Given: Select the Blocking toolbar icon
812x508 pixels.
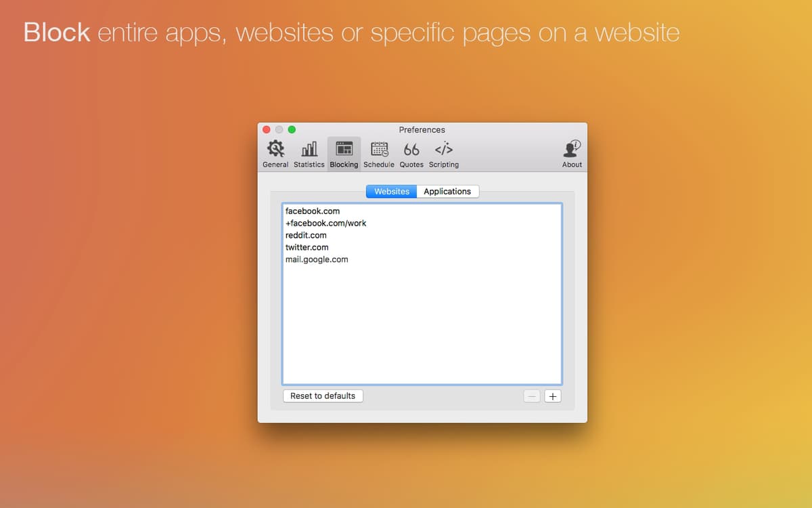Looking at the screenshot, I should pyautogui.click(x=344, y=154).
